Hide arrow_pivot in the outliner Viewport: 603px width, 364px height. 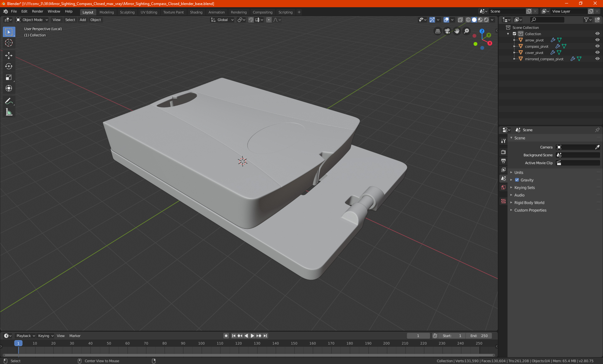[597, 40]
